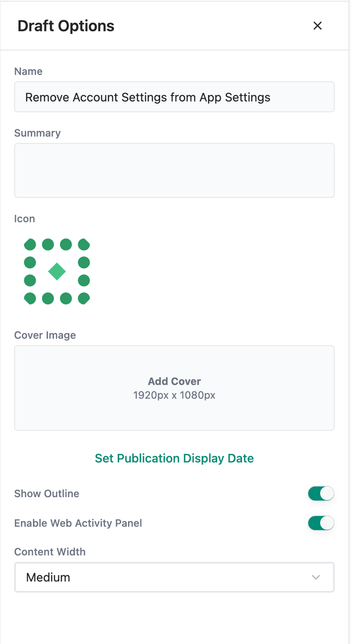Viewport: 351px width, 644px height.
Task: Open Set Publication Display Date
Action: [174, 458]
